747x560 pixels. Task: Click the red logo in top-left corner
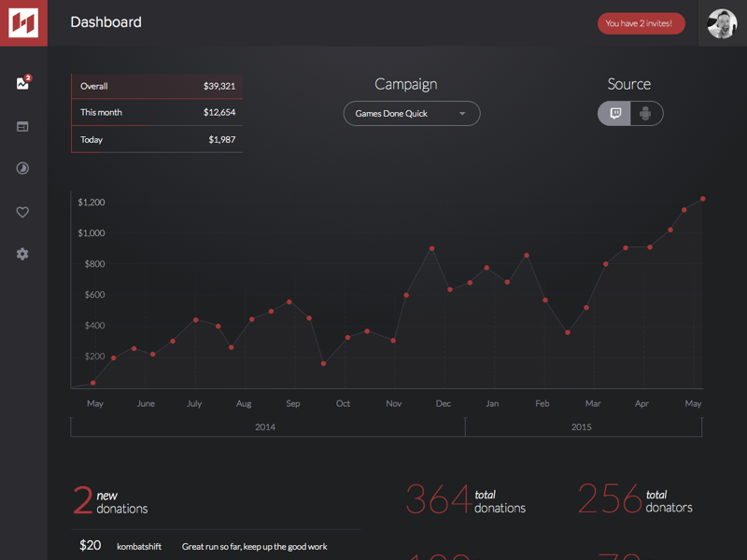click(23, 22)
